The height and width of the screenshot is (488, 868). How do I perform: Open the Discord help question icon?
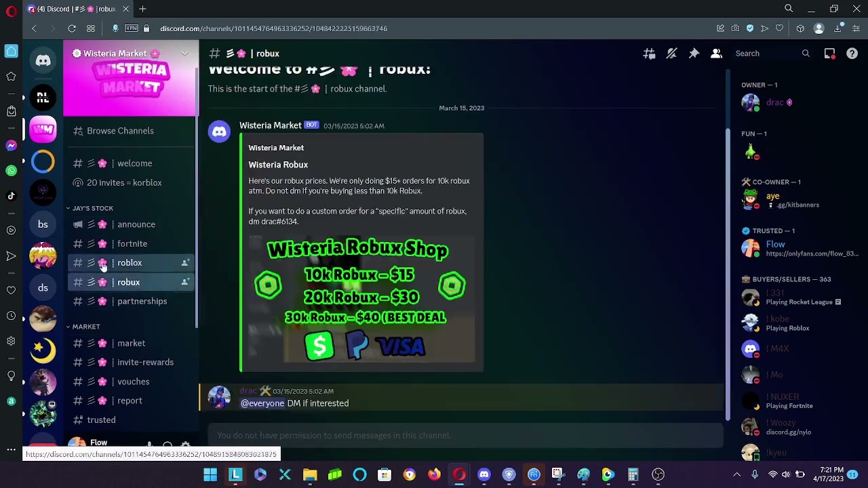point(852,54)
